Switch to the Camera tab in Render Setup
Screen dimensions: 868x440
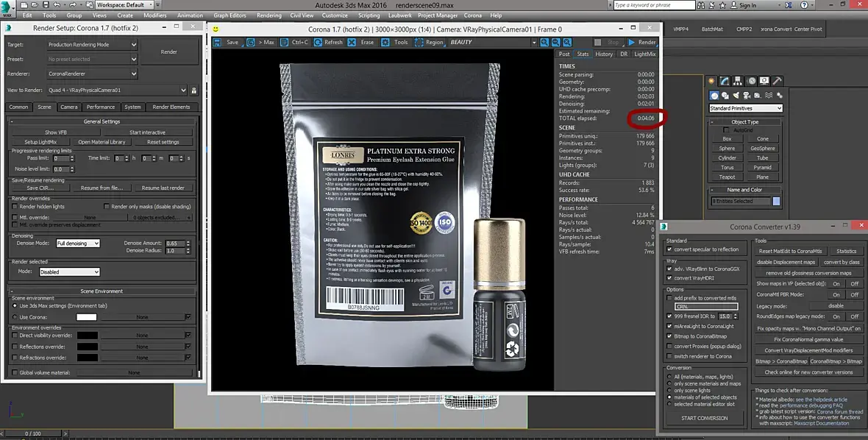coord(68,107)
